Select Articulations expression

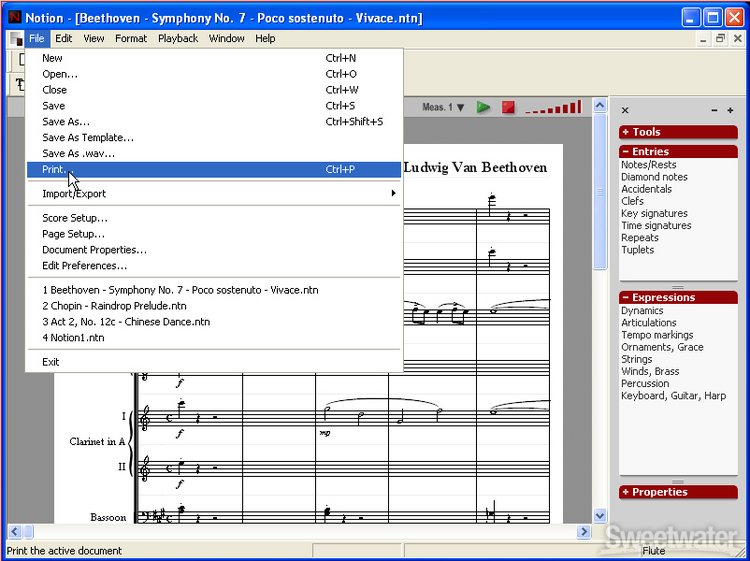pyautogui.click(x=649, y=323)
